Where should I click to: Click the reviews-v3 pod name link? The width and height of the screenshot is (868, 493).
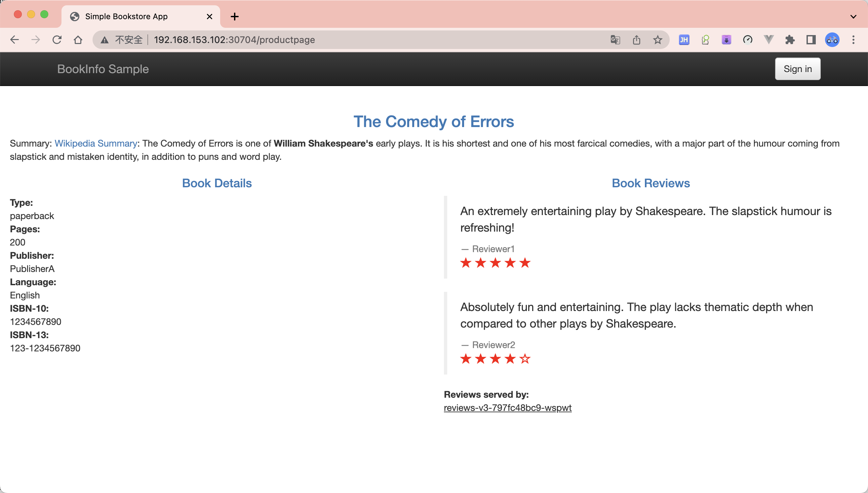coord(507,408)
